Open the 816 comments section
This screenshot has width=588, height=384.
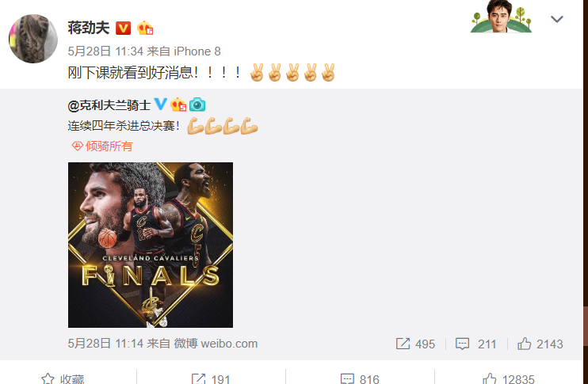(360, 379)
